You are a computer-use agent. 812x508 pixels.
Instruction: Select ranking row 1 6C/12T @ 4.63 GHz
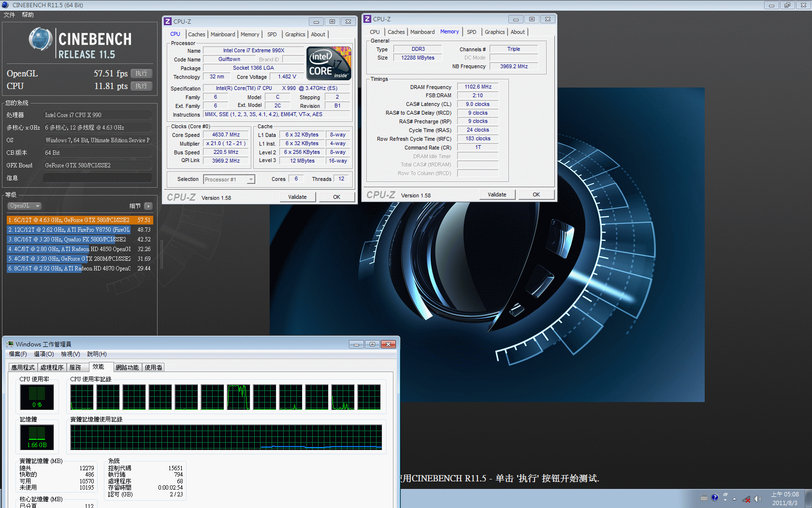[80, 220]
